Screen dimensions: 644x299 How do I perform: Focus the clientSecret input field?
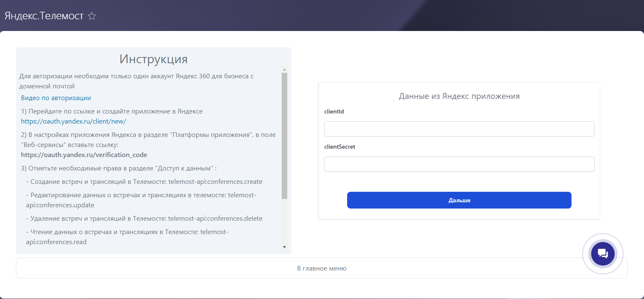[459, 164]
